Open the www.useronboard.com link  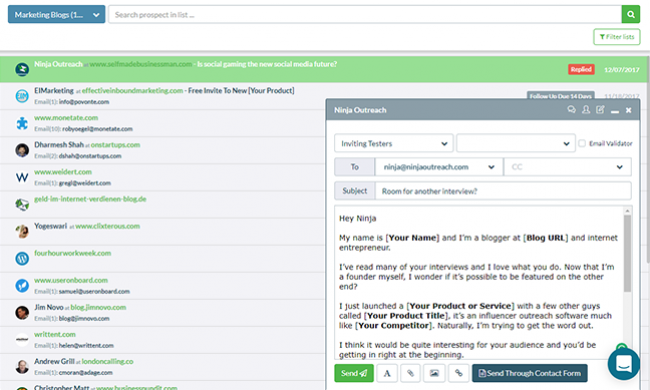71,280
